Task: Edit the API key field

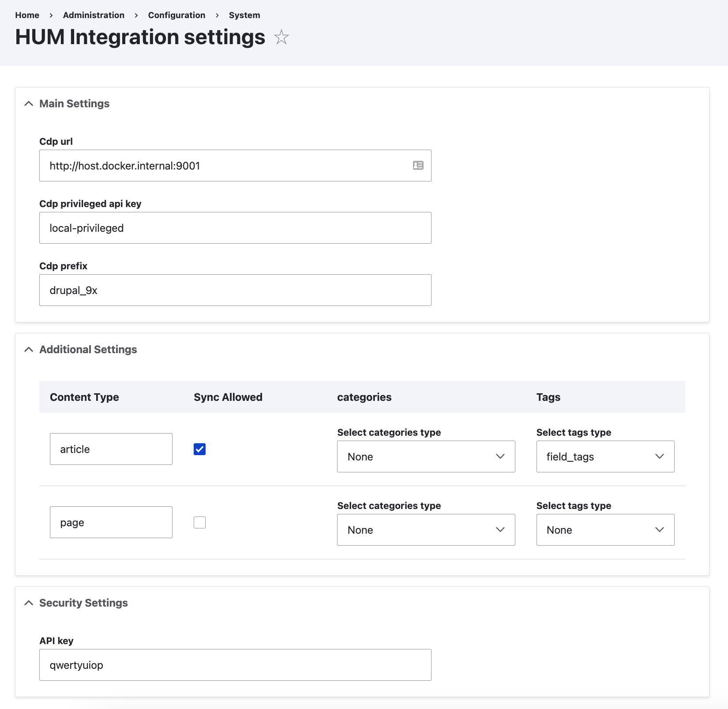Action: coord(235,665)
